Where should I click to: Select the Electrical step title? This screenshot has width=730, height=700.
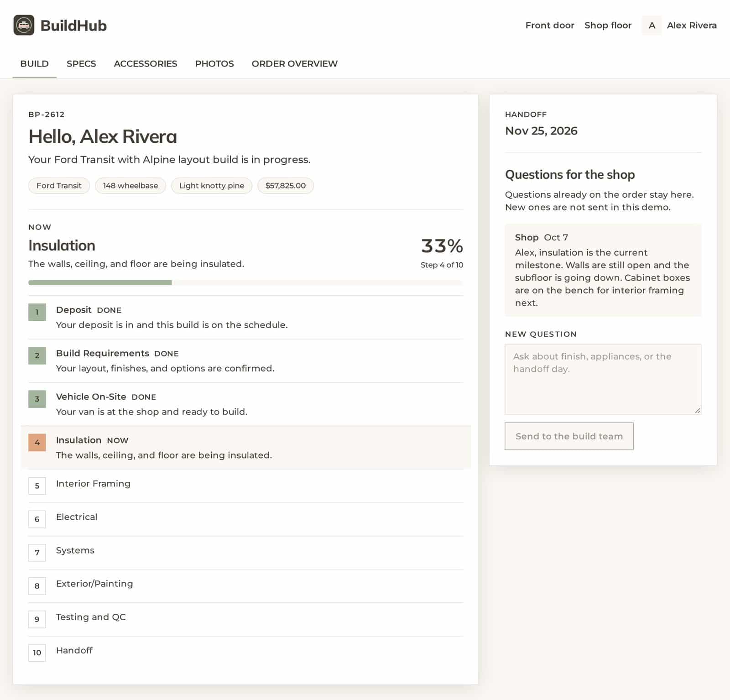click(77, 517)
